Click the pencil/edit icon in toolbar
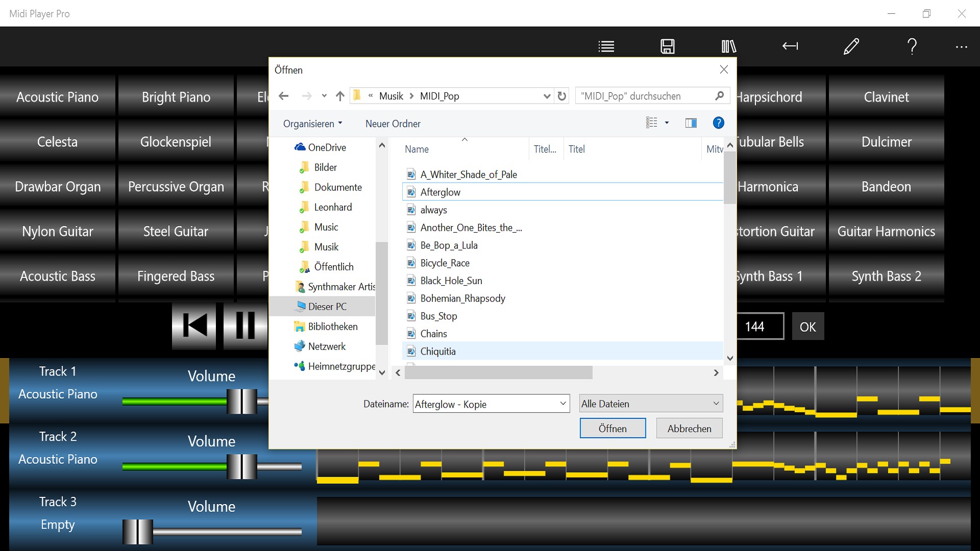The height and width of the screenshot is (551, 980). pos(851,46)
